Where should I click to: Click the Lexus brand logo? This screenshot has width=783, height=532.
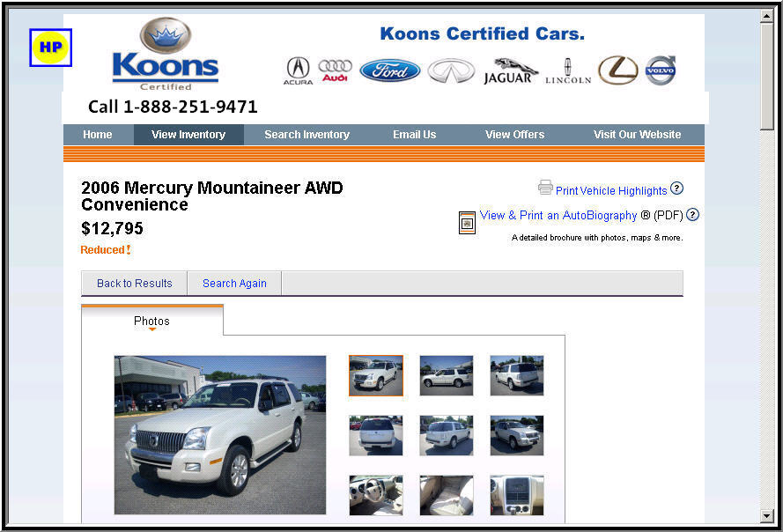pos(617,70)
